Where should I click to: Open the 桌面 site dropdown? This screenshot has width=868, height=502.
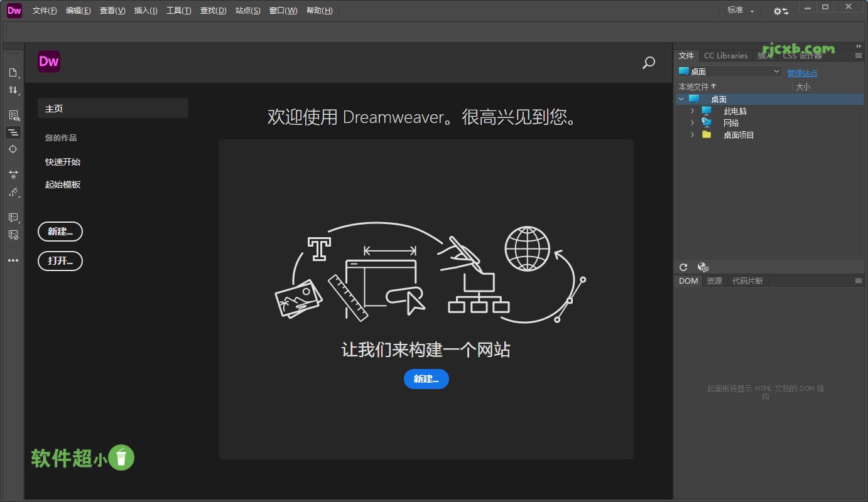pos(729,71)
